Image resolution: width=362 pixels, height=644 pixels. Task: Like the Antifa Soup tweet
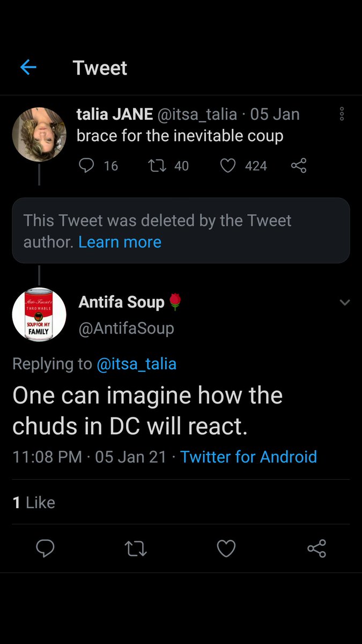tap(226, 548)
